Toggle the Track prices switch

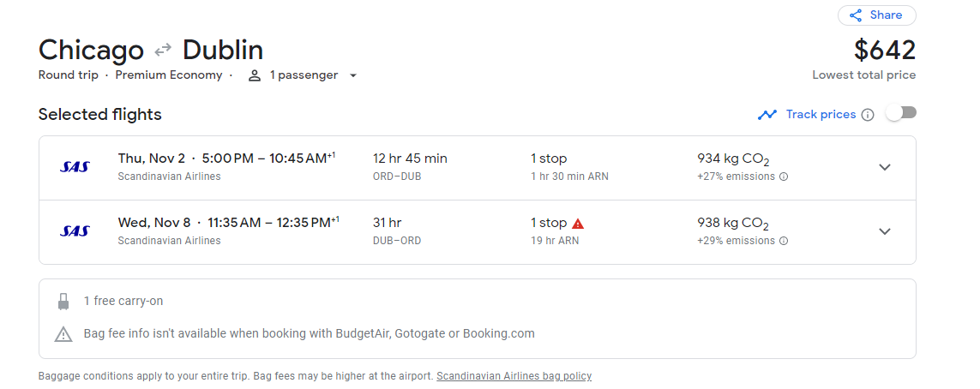[x=901, y=114]
